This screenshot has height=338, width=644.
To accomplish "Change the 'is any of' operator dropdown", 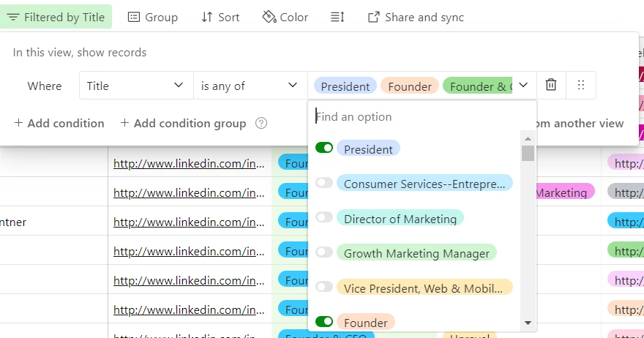I will point(250,86).
